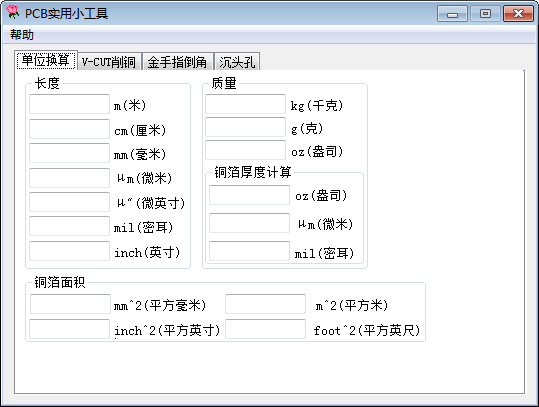Click the 铜箔面积 group label

[59, 282]
